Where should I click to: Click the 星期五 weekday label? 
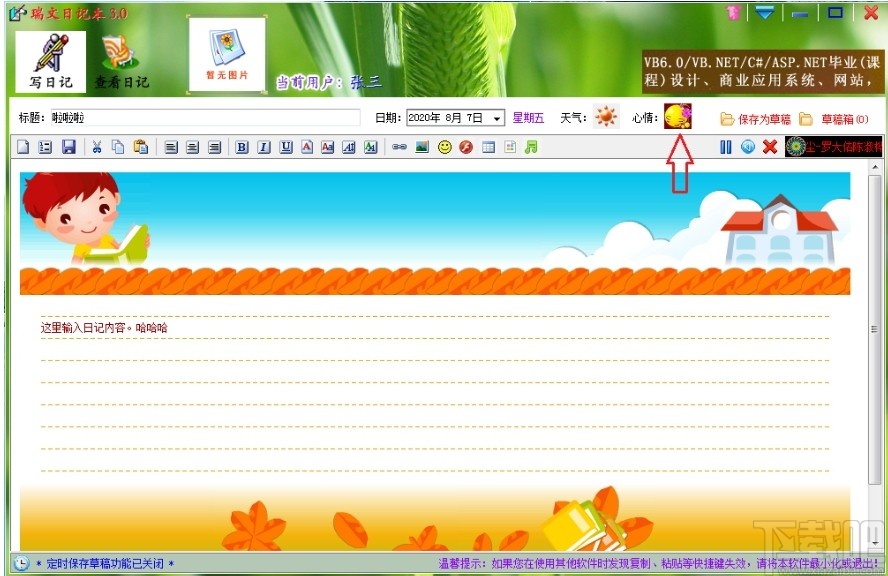(528, 118)
